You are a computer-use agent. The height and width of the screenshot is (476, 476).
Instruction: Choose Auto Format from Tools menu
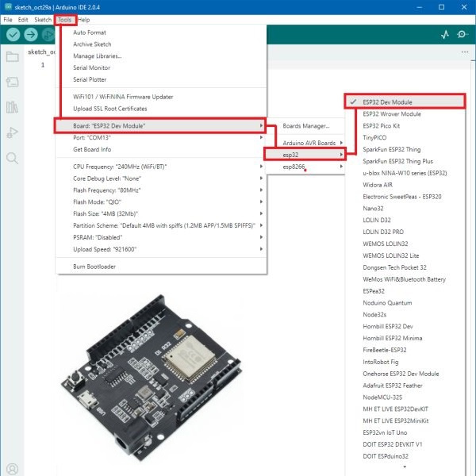pos(90,33)
